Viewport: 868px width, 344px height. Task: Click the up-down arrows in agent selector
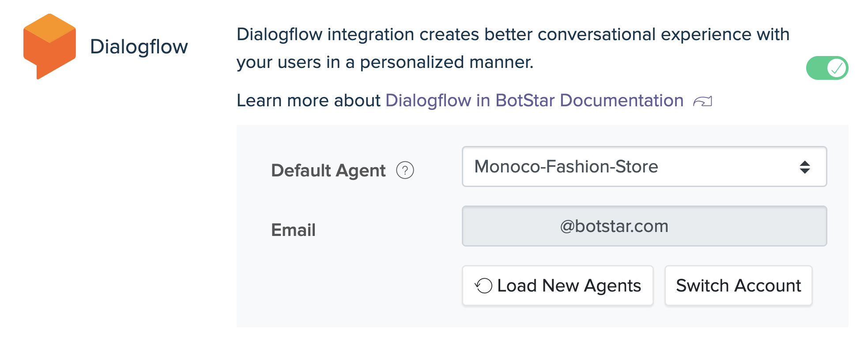(804, 167)
